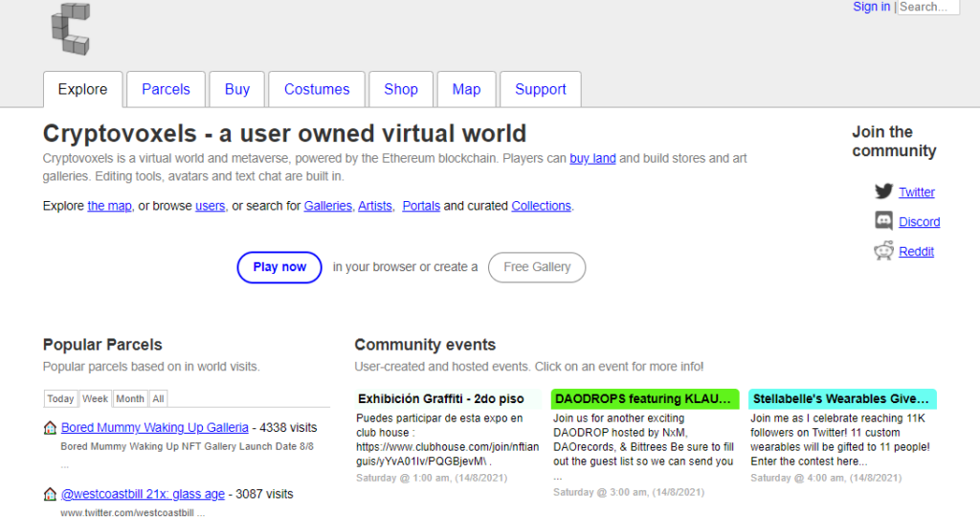Click the Discord icon

pyautogui.click(x=883, y=221)
